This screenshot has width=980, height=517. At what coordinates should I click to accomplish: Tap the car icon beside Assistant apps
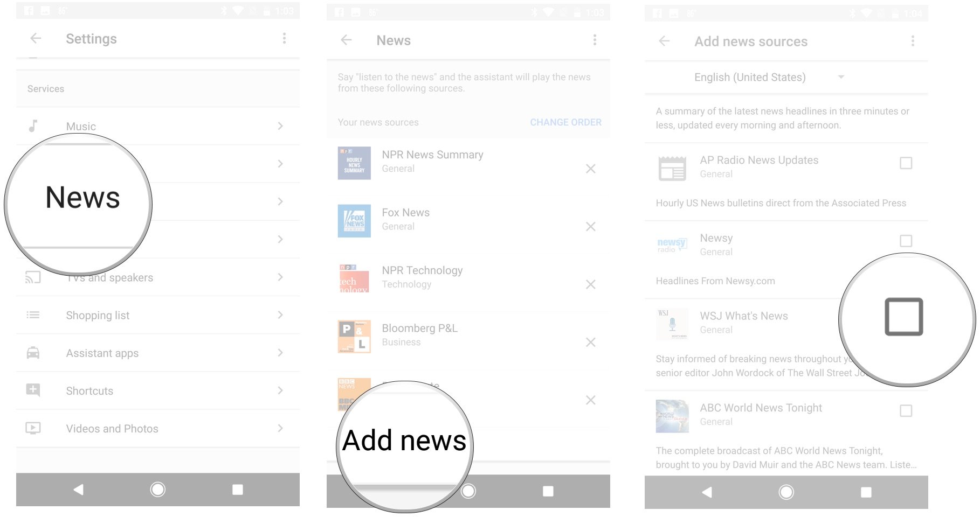(33, 353)
